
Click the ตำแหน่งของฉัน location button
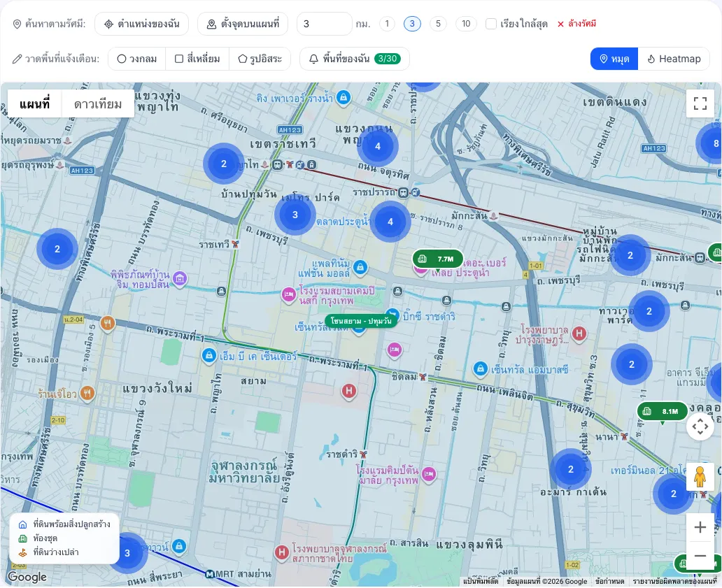click(141, 24)
